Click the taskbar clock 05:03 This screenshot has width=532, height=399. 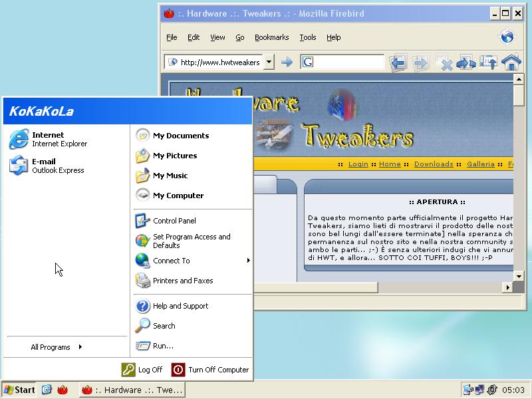coord(513,390)
